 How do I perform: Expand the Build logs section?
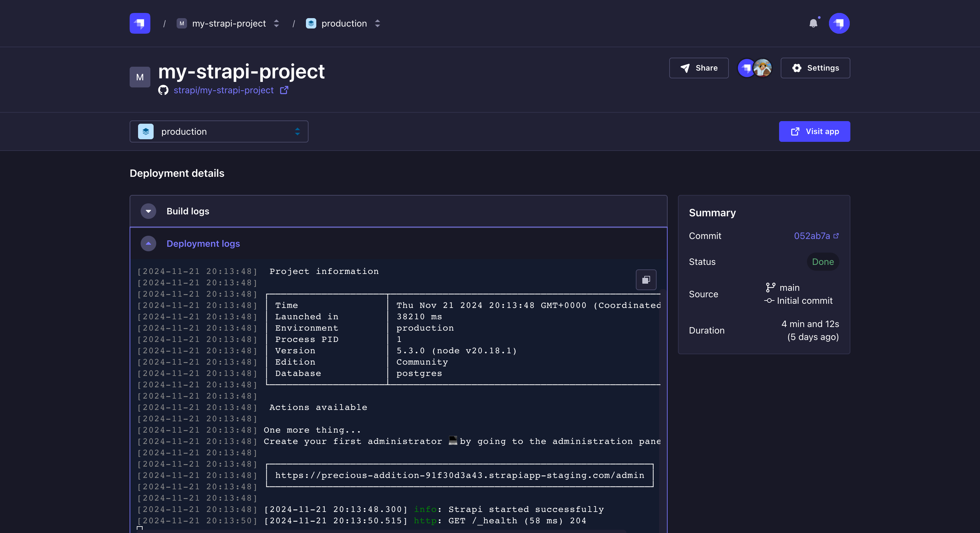[148, 211]
